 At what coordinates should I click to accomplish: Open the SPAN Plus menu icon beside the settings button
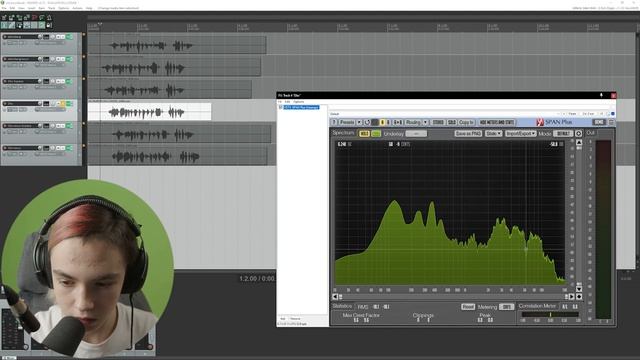point(611,122)
